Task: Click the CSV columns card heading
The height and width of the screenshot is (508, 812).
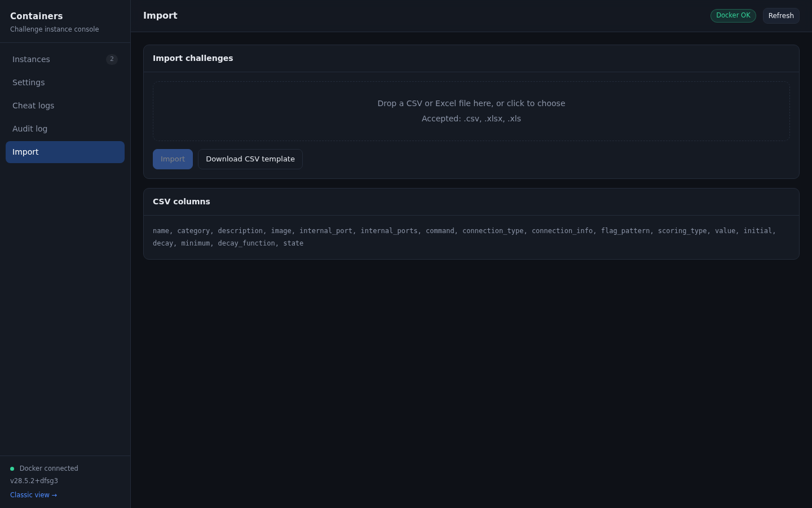Action: coord(182,202)
